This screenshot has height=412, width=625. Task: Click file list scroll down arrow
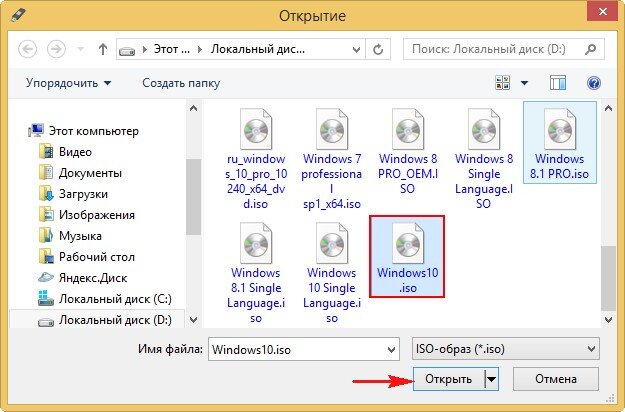(x=608, y=320)
